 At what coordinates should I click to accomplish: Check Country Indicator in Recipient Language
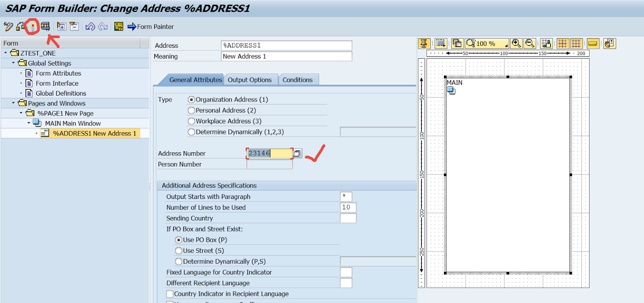[x=170, y=294]
